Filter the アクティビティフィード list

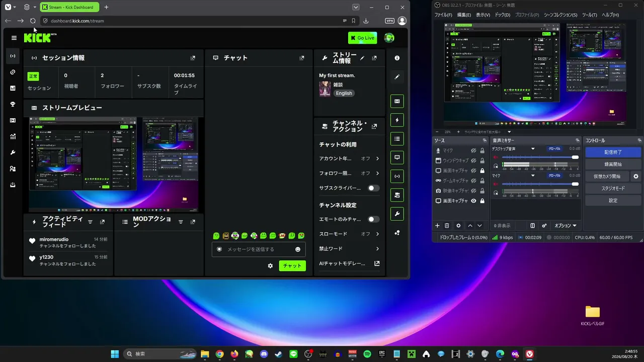coord(91,222)
